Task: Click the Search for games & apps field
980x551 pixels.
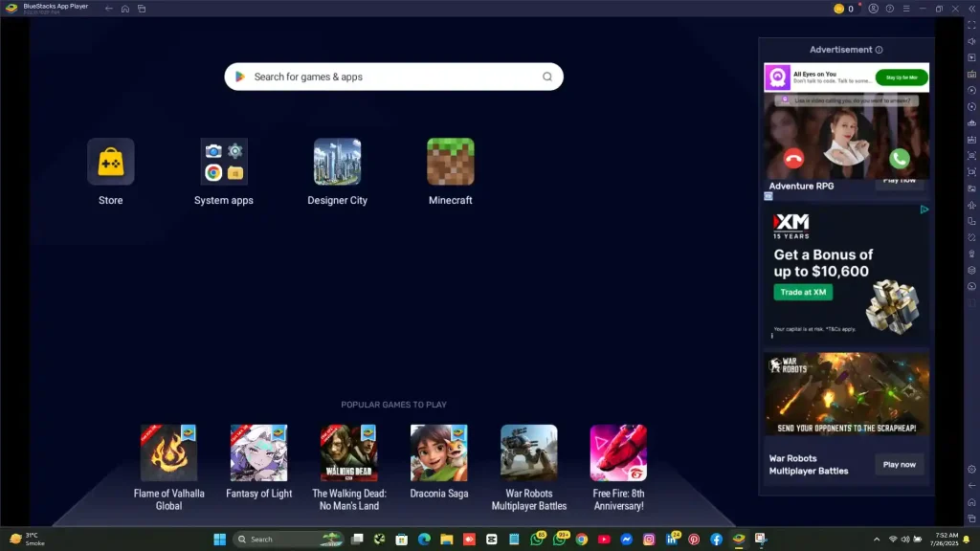Action: click(393, 77)
